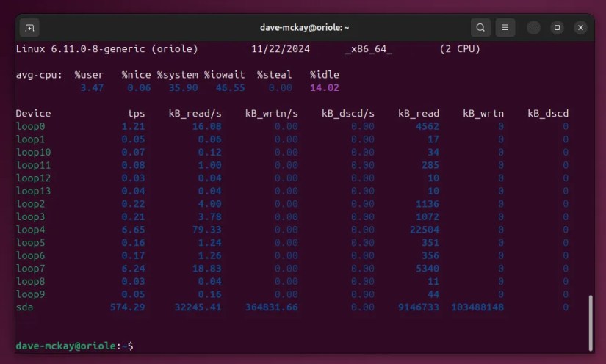The height and width of the screenshot is (364, 606).
Task: Click the loop0 kB_read value 4562
Action: [x=428, y=126]
